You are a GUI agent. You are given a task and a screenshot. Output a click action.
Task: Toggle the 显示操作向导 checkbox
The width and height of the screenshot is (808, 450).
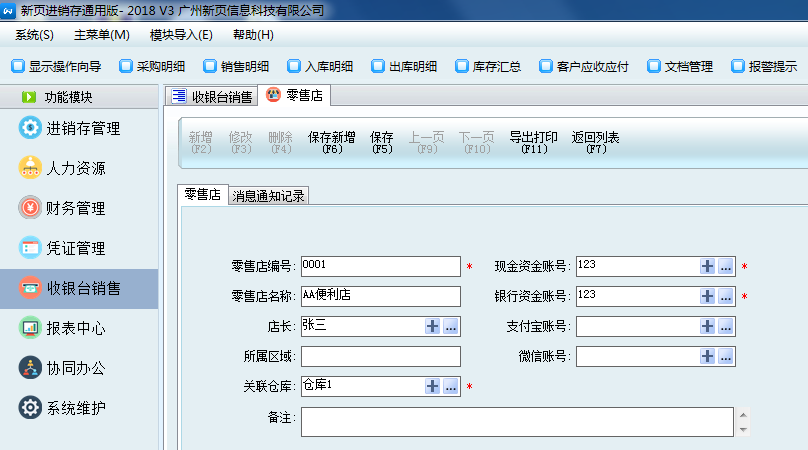coord(17,67)
